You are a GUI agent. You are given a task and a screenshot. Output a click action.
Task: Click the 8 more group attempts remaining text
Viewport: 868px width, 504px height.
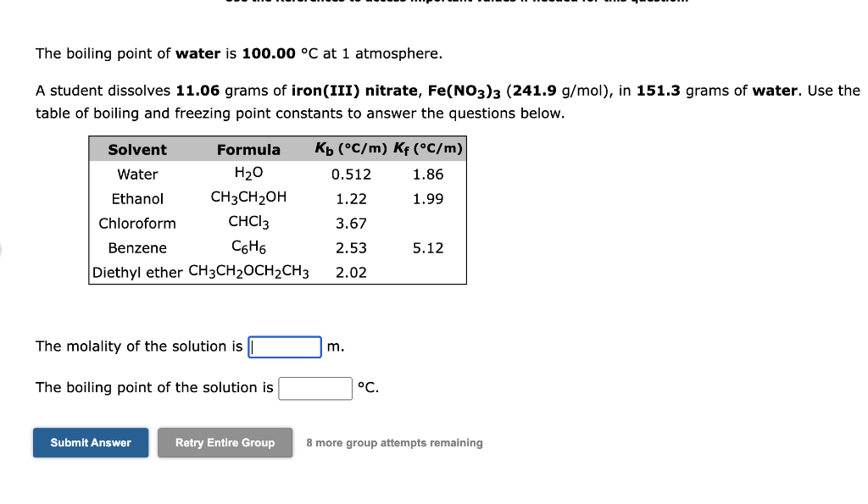(394, 442)
